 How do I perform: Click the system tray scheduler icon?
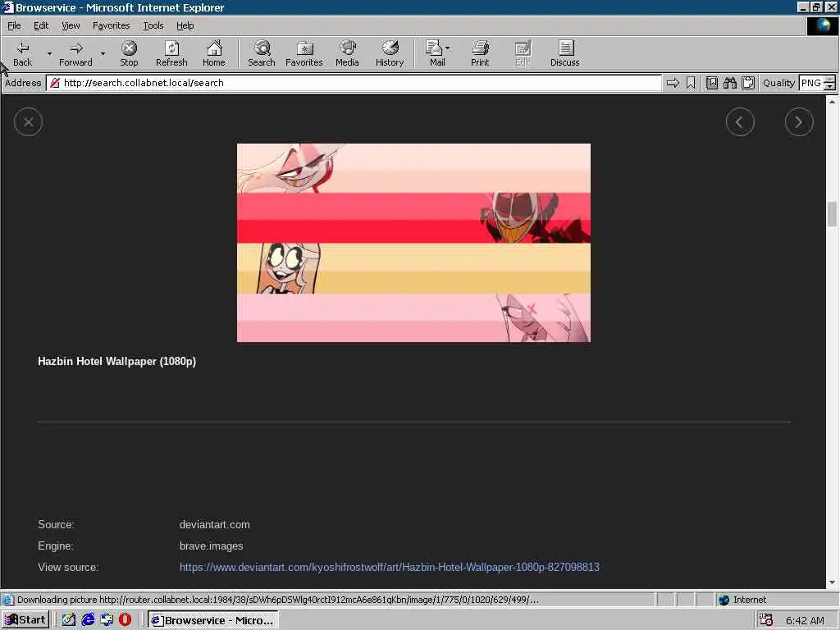766,620
